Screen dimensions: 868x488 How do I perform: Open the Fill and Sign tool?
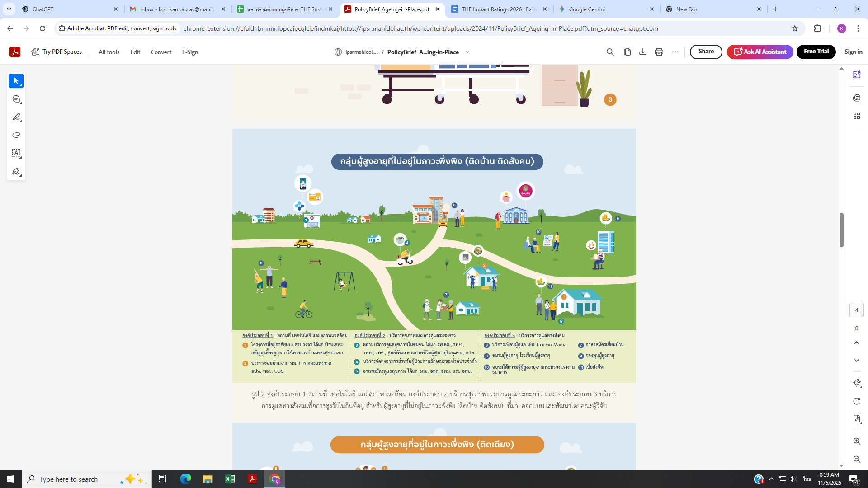pyautogui.click(x=16, y=172)
